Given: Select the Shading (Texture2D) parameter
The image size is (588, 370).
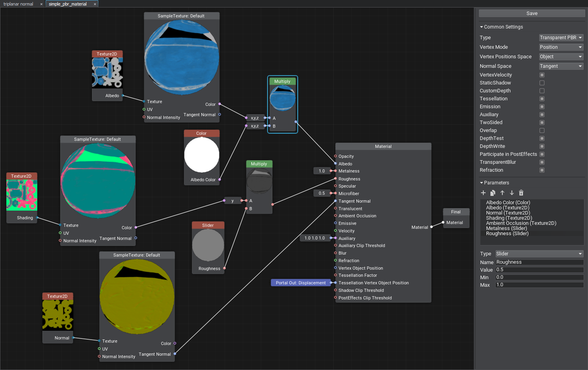Looking at the screenshot, I should [509, 218].
